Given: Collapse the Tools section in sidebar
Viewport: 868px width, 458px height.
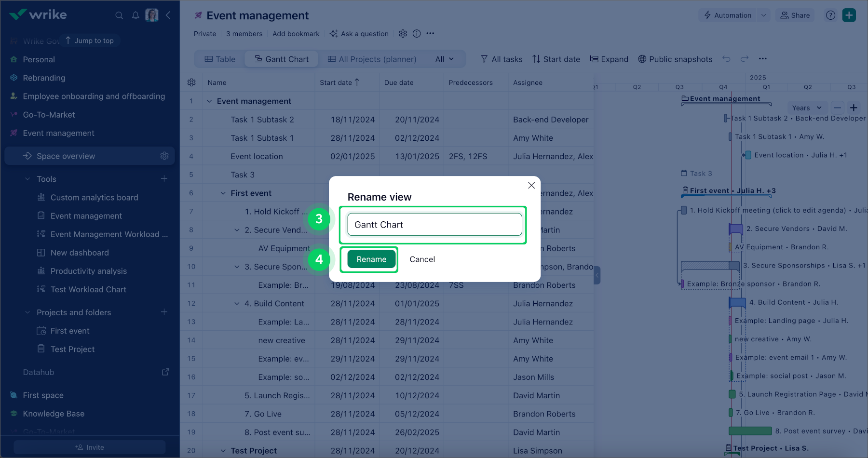Looking at the screenshot, I should click(27, 179).
